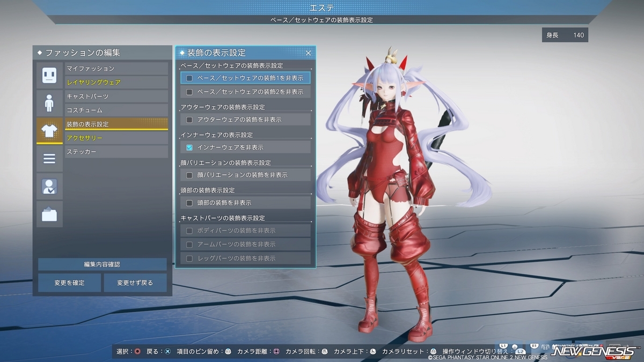This screenshot has height=362, width=644.
Task: Select キャストパーツ menu item
Action: [x=116, y=97]
